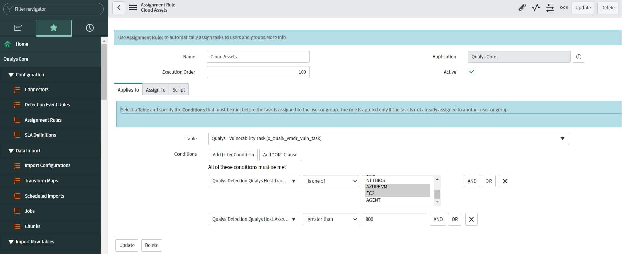
Task: Open the Favorites star tab
Action: click(54, 28)
